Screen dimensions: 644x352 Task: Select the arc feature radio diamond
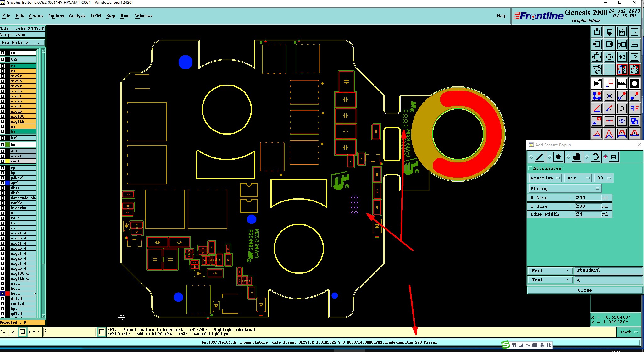coord(587,157)
